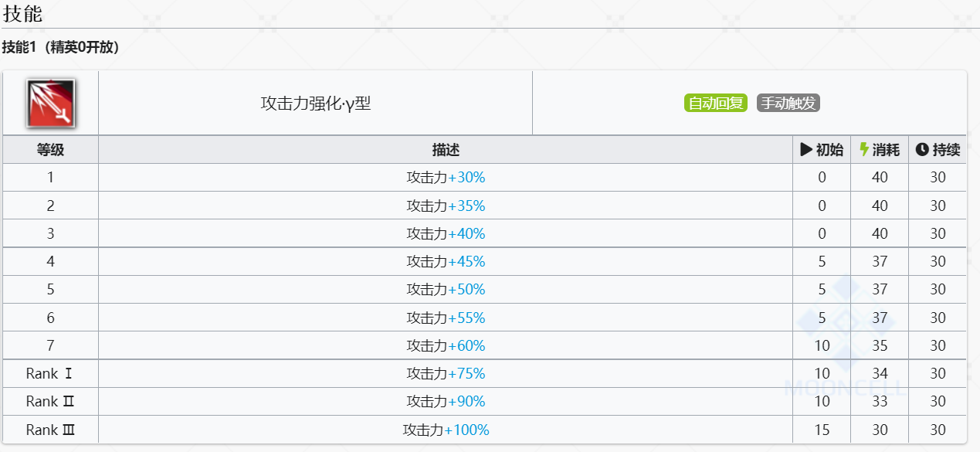Click initial SP value 15 cell
This screenshot has width=980, height=452.
pyautogui.click(x=822, y=430)
